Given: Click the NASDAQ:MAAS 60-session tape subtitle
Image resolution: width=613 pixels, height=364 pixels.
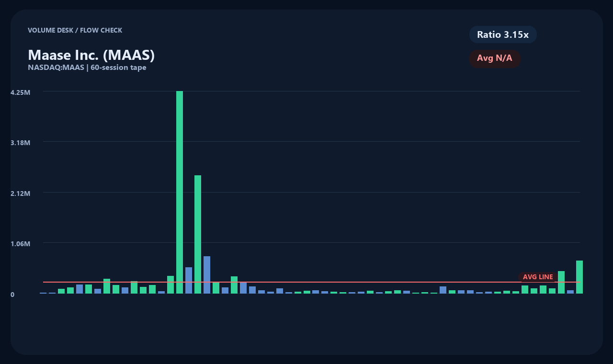Looking at the screenshot, I should click(x=87, y=68).
